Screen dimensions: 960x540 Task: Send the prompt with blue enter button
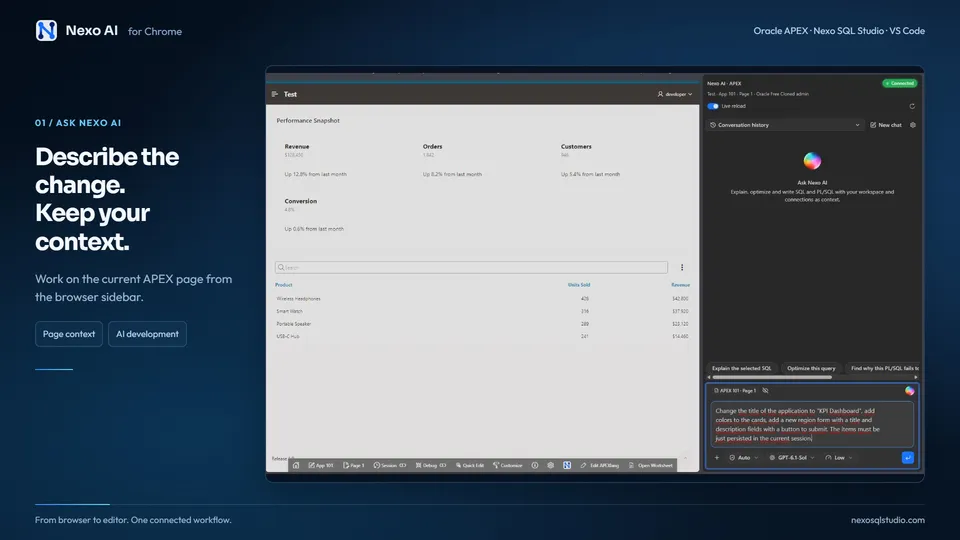pyautogui.click(x=908, y=457)
